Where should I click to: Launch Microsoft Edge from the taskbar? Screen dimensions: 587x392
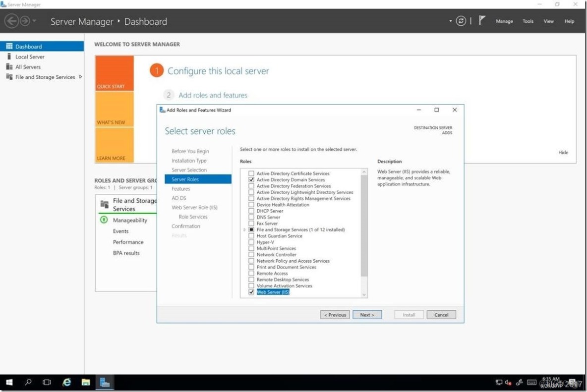tap(66, 382)
